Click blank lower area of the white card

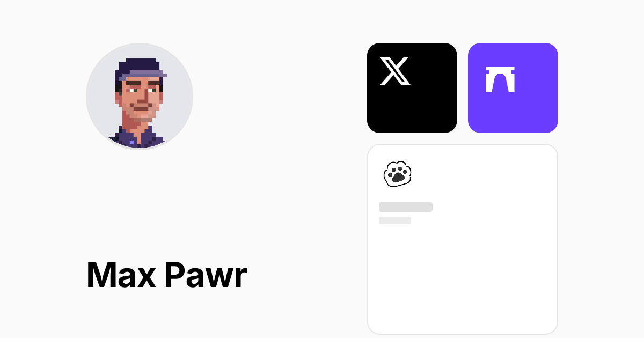(463, 284)
